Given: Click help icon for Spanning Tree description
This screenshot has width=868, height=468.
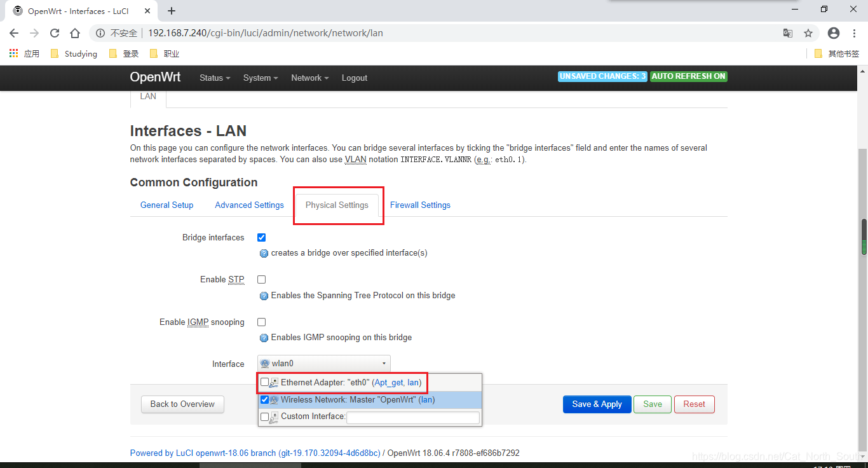Looking at the screenshot, I should tap(264, 296).
